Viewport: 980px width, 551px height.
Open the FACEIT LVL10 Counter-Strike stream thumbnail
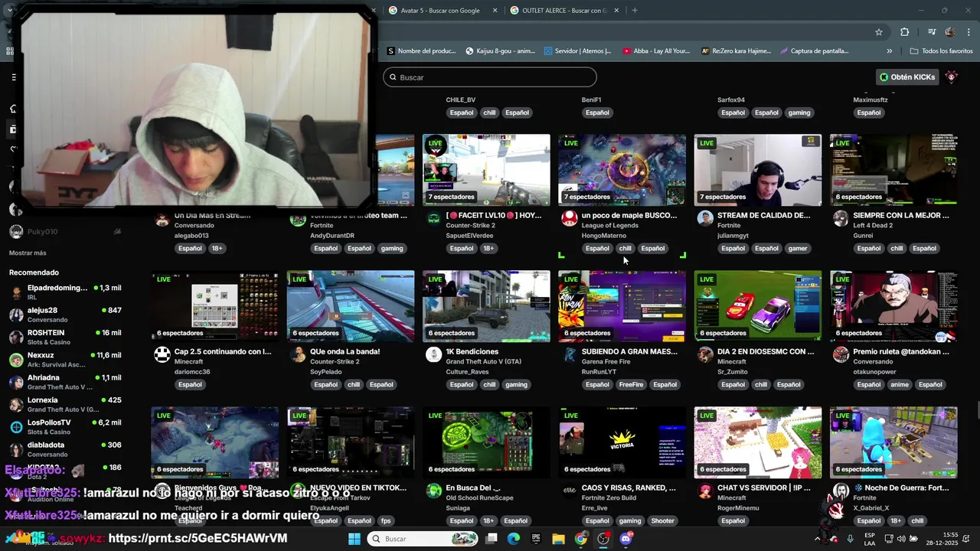[x=486, y=170]
